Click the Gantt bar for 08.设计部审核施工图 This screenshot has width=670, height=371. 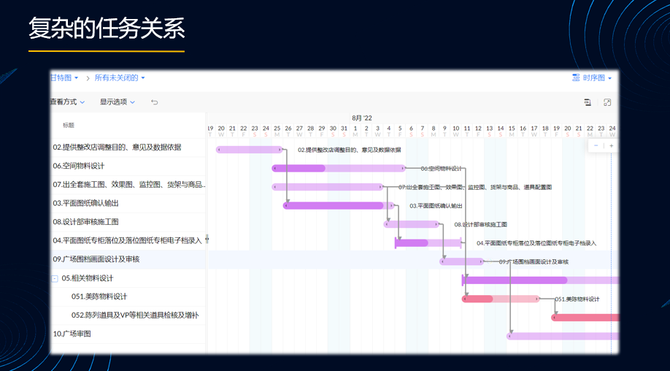tap(411, 224)
